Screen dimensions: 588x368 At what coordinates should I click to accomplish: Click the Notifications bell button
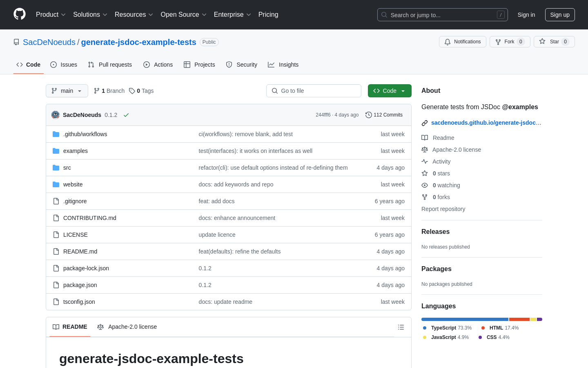463,42
